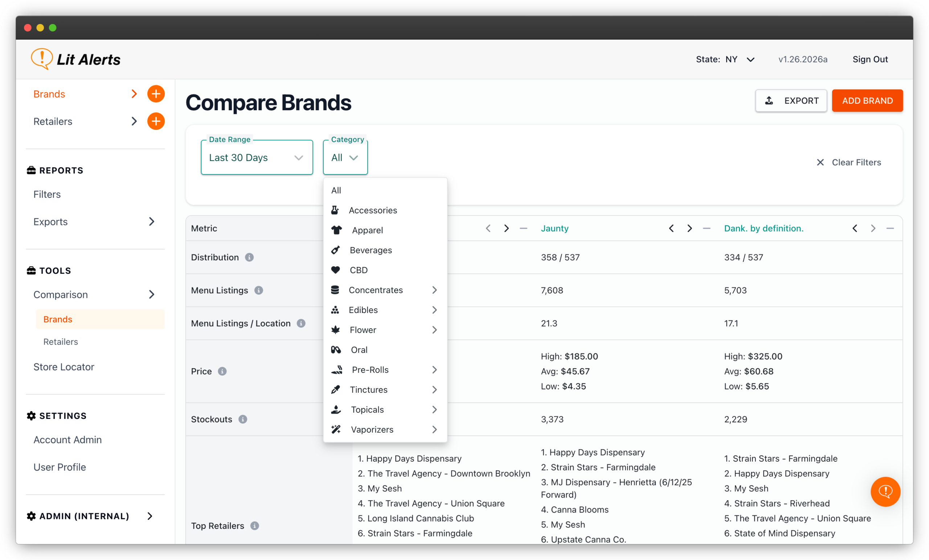Expand the Flower category submenu
This screenshot has height=560, width=929.
click(x=434, y=330)
